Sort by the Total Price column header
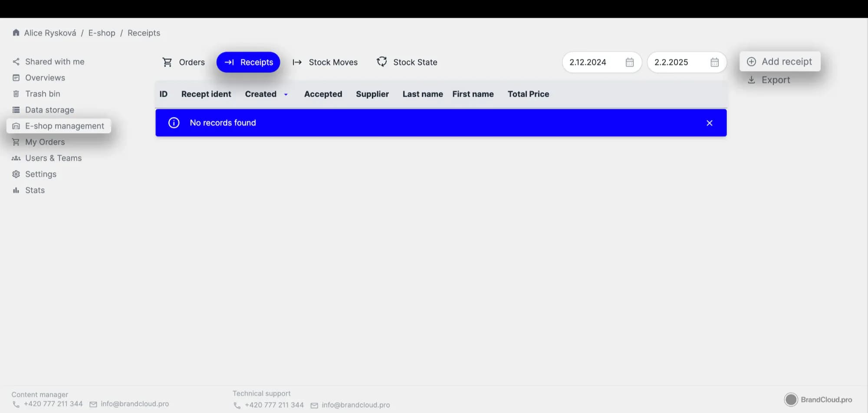 pos(528,94)
